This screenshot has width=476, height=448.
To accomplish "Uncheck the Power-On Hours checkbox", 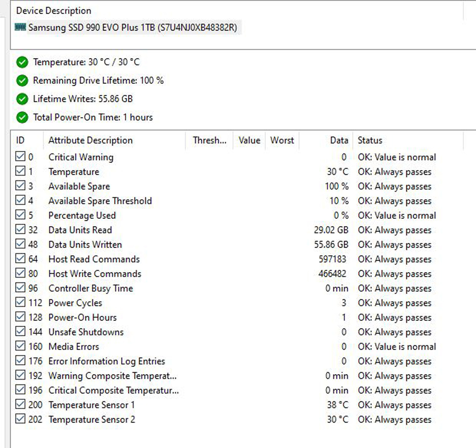I will click(20, 317).
